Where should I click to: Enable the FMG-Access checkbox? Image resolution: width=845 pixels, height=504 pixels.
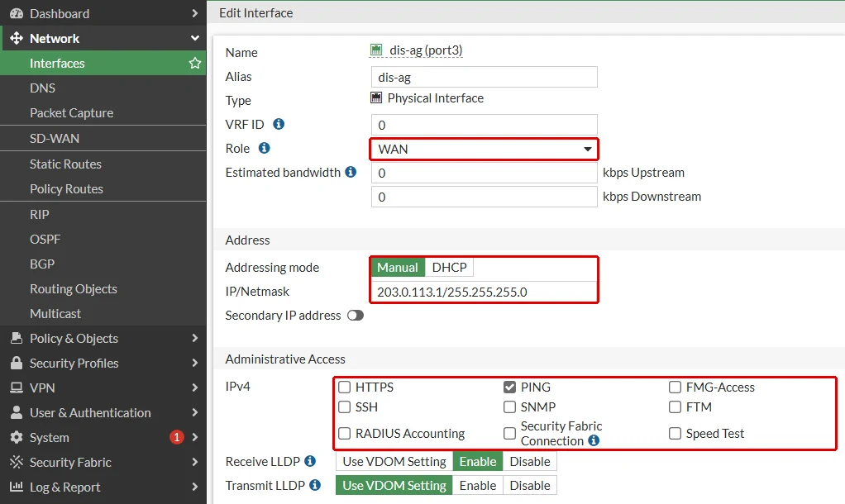(x=676, y=388)
